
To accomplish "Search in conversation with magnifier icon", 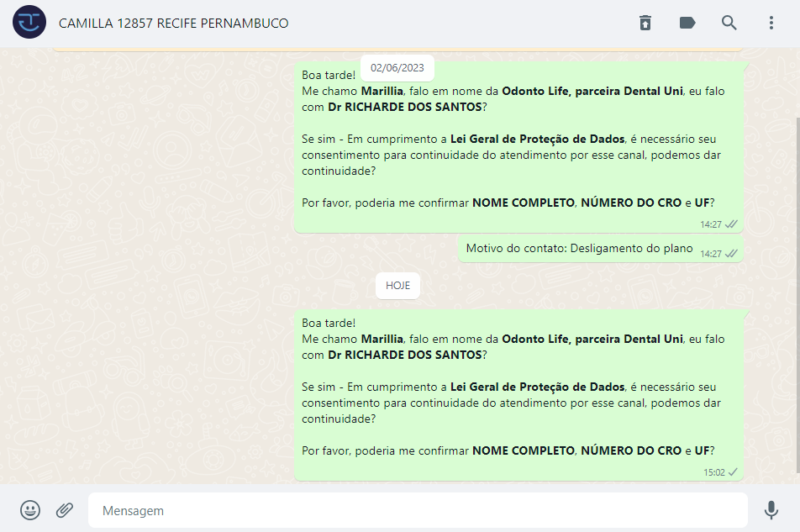I will 729,23.
